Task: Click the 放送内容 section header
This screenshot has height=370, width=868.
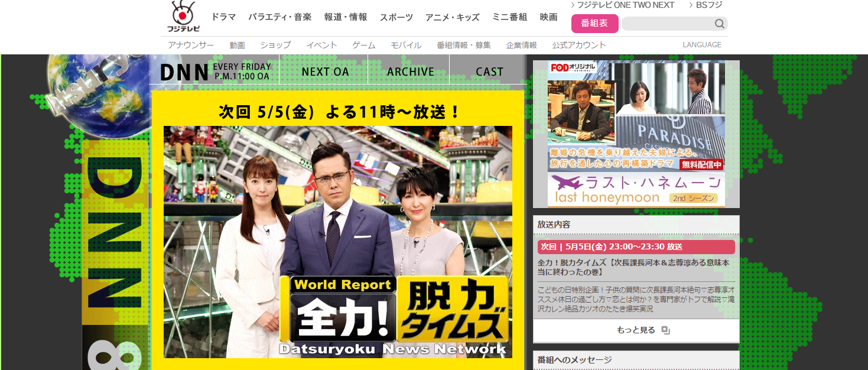Action: (636, 225)
